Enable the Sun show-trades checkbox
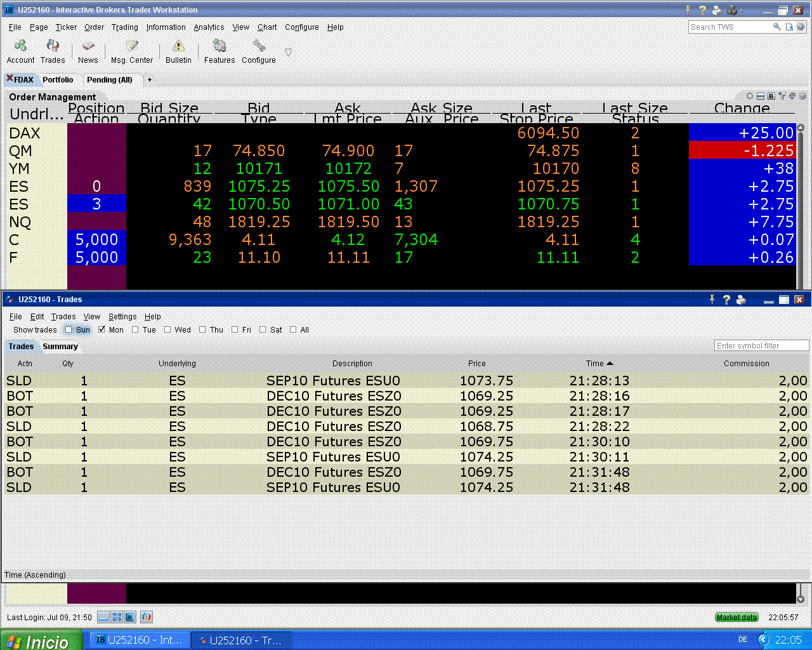812x650 pixels. click(69, 329)
